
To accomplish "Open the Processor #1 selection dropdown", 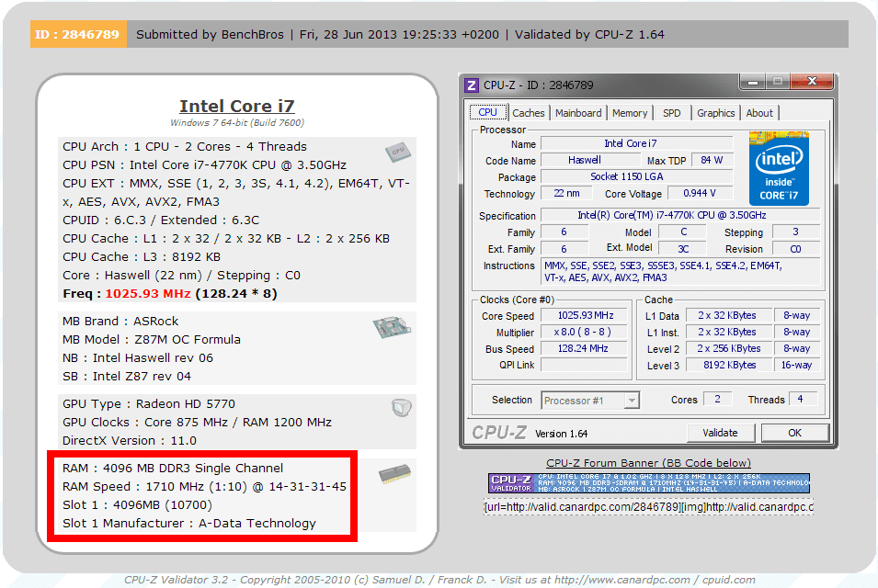I will tap(590, 401).
